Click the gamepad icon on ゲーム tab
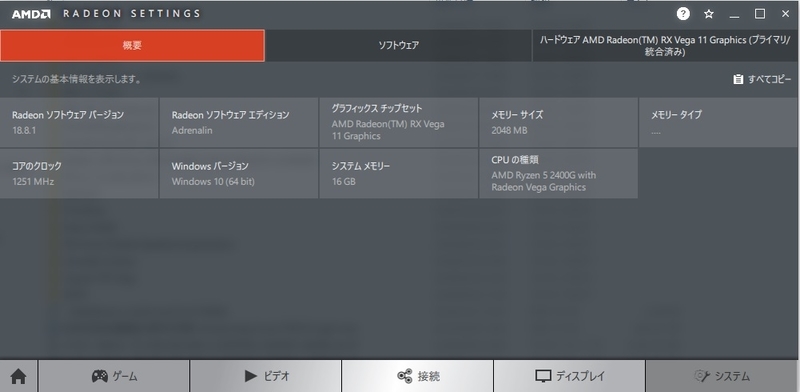The image size is (800, 392). click(99, 376)
